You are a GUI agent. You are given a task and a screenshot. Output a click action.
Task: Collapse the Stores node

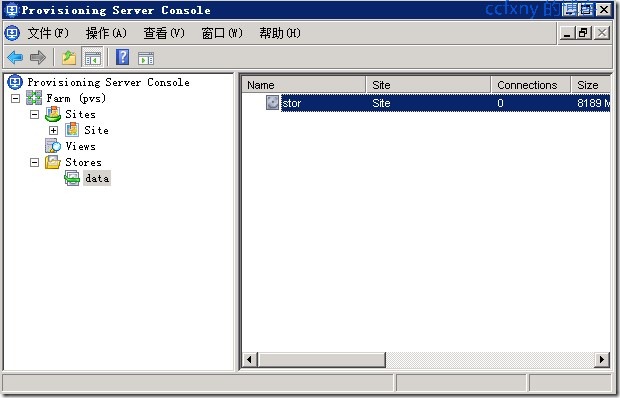34,162
